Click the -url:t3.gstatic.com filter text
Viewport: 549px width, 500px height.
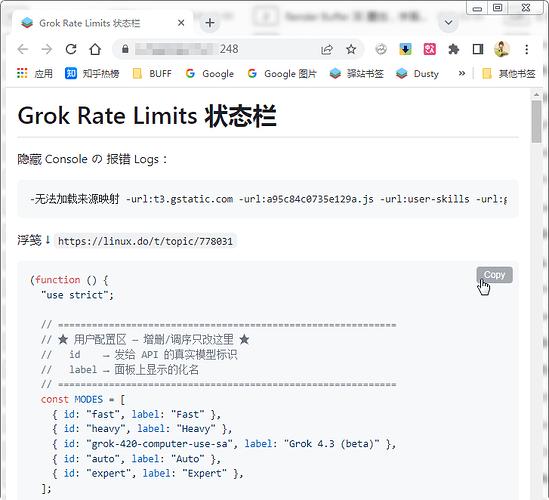click(x=179, y=199)
